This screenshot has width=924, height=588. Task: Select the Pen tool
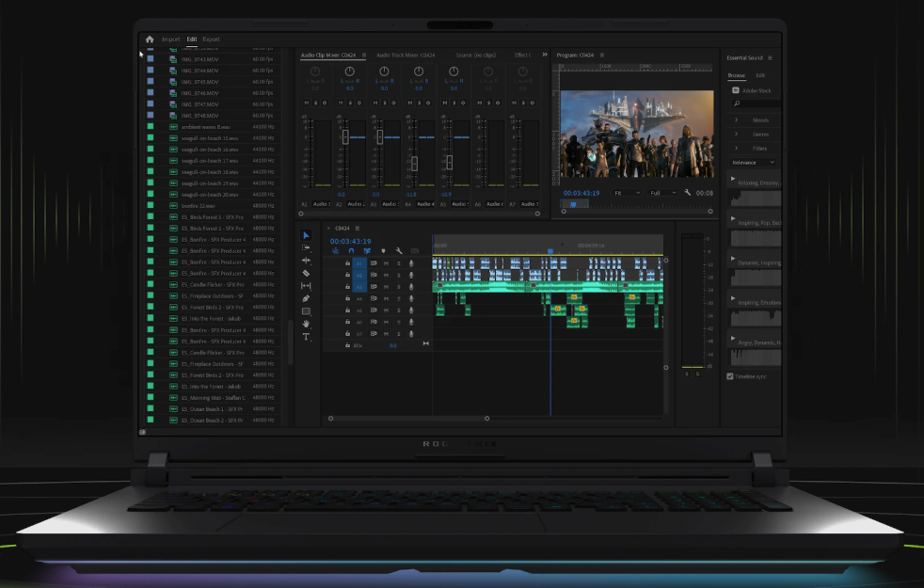306,298
